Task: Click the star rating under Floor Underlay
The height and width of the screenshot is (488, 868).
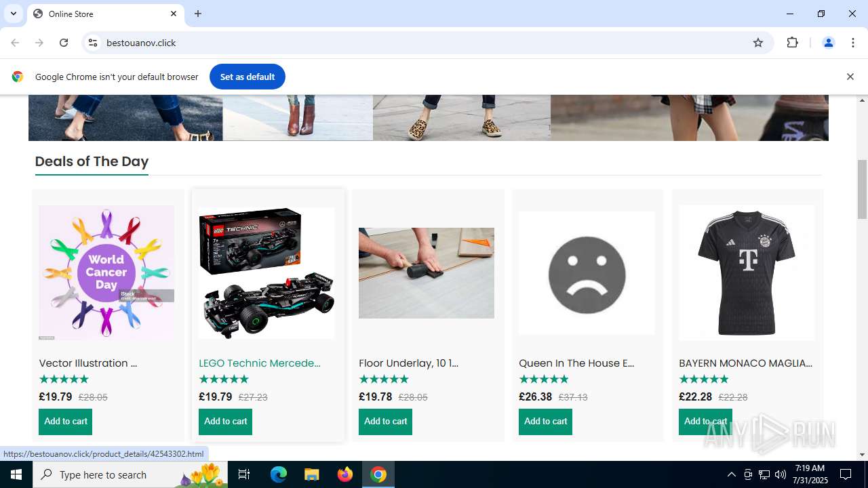Action: click(384, 380)
